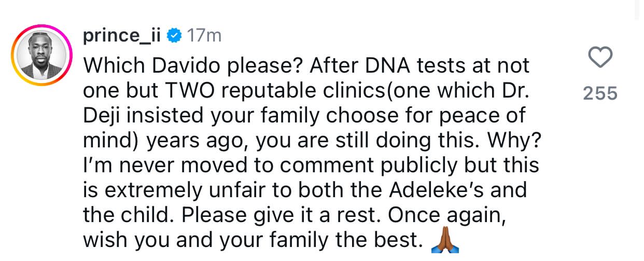The image size is (644, 261).
Task: View the 255 likes count
Action: pyautogui.click(x=600, y=93)
